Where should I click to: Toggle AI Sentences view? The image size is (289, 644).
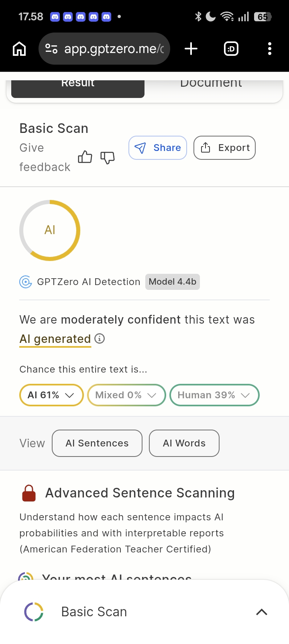click(x=97, y=443)
